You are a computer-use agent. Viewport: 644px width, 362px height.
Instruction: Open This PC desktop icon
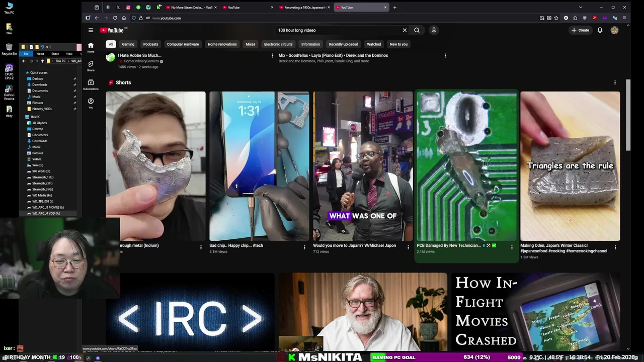point(9,9)
